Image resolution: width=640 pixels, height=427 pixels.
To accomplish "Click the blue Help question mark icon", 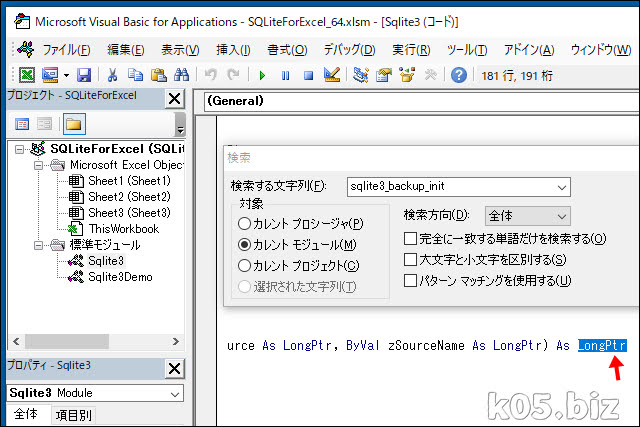I will [x=459, y=75].
